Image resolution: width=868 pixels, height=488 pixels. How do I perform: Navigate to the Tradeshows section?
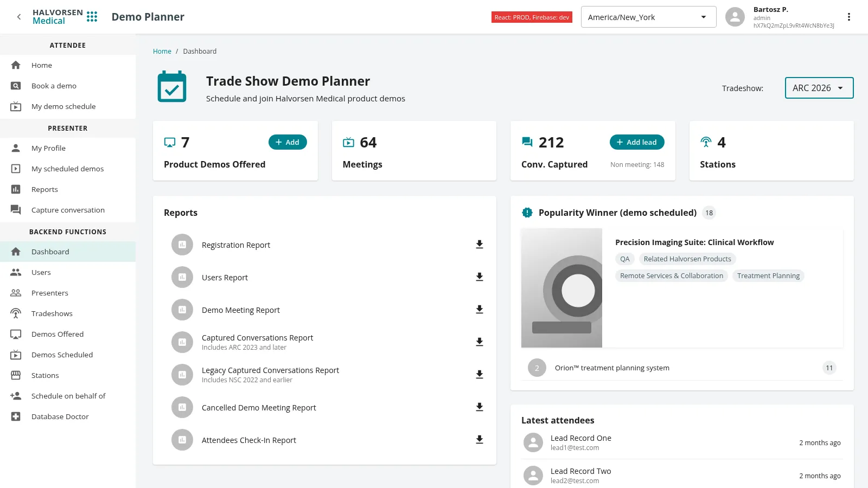point(68,313)
